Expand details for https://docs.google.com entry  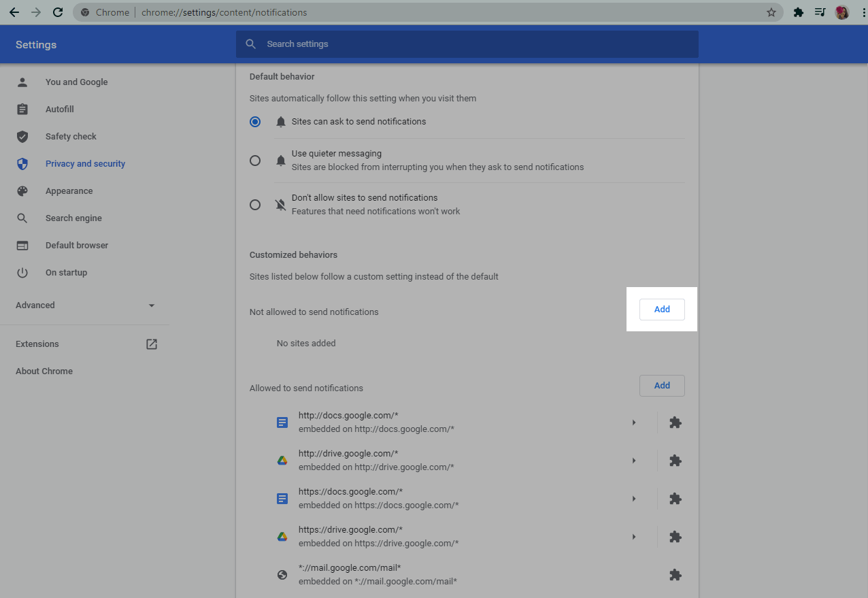(633, 499)
